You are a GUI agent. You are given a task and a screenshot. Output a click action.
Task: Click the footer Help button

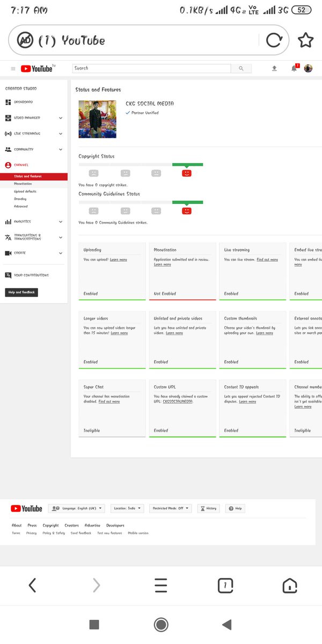235,508
